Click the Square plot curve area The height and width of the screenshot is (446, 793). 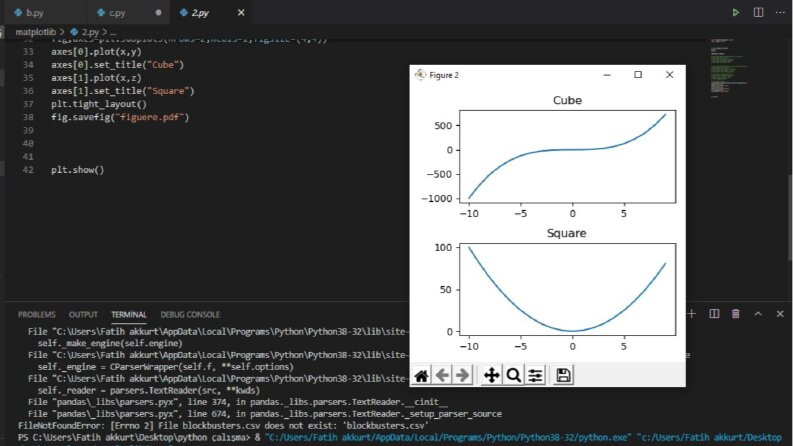point(567,289)
